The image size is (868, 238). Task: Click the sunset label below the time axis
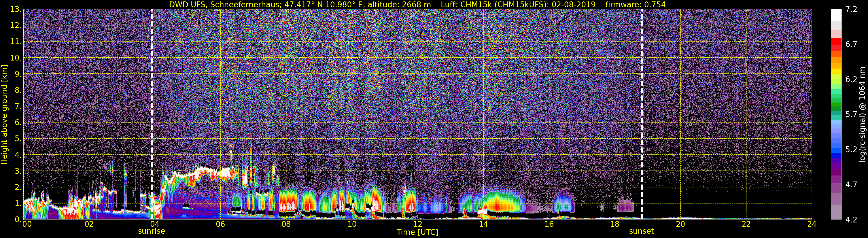[641, 231]
